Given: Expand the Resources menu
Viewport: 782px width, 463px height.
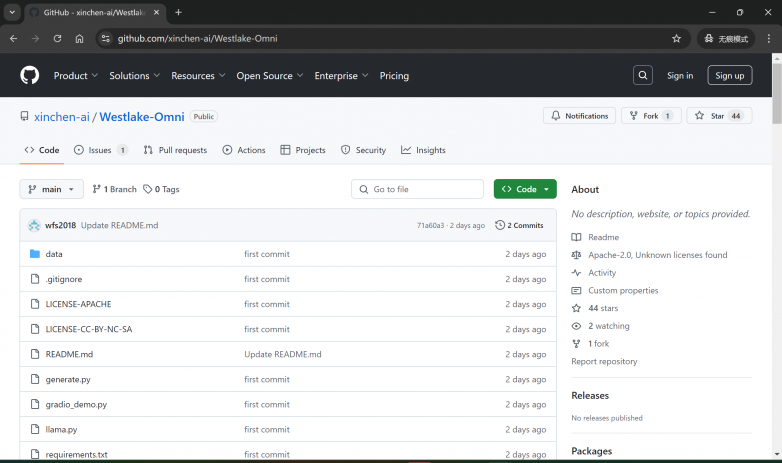Looking at the screenshot, I should pos(198,76).
